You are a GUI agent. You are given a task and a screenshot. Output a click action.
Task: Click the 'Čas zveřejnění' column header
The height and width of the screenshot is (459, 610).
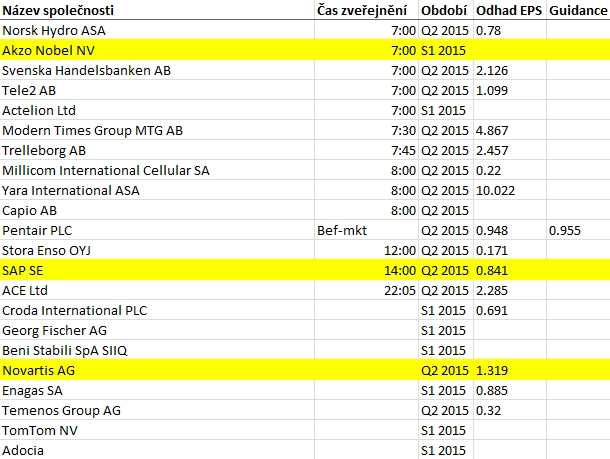coord(366,10)
